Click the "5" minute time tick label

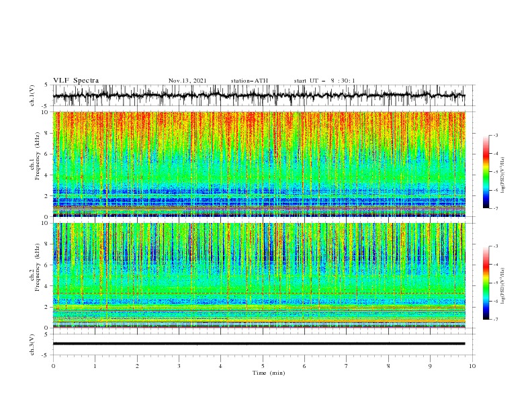coord(263,366)
